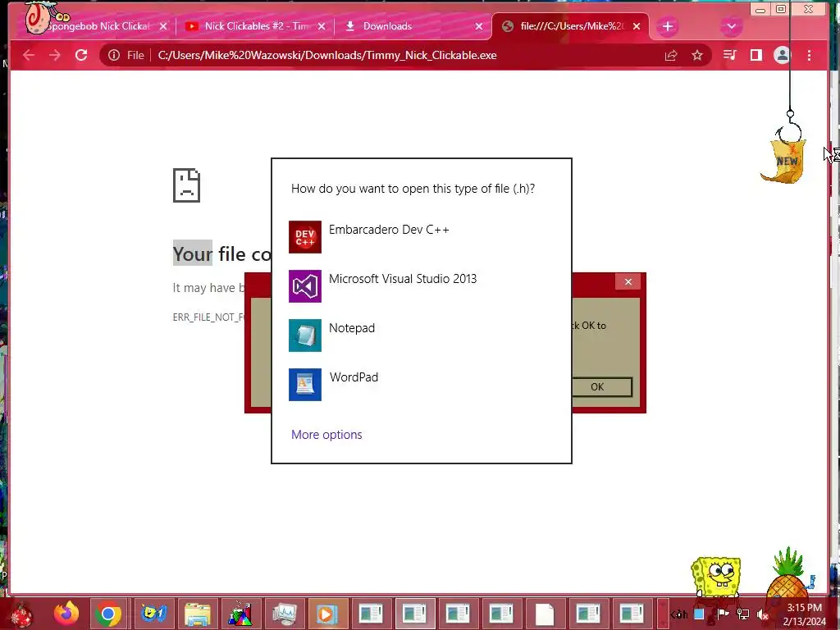Click the ERR_FILE_NOT_FOUND error text
The image size is (840, 630).
tap(209, 317)
